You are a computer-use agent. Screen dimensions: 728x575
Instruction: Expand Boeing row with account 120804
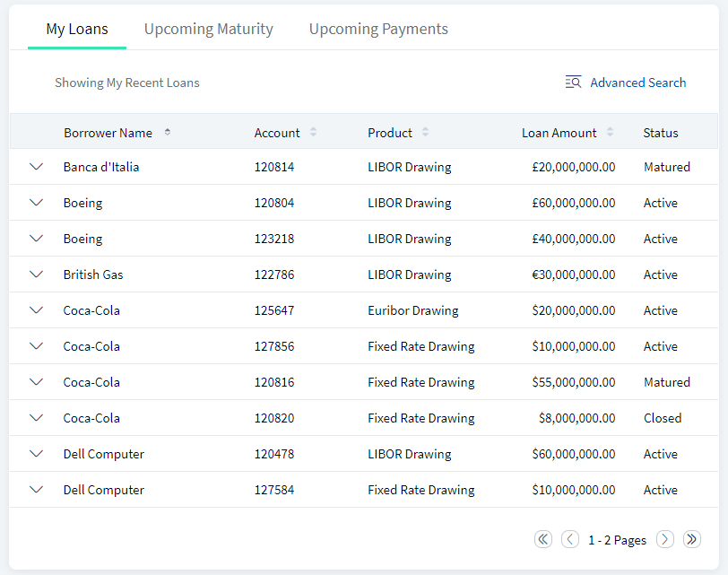point(36,202)
